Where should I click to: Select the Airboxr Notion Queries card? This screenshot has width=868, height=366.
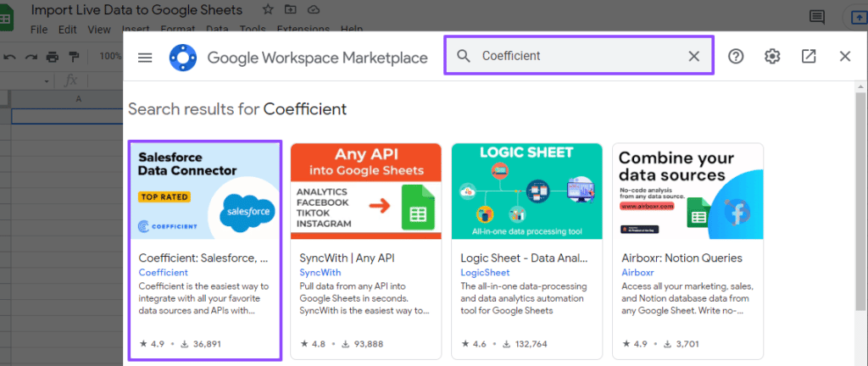coord(687,250)
